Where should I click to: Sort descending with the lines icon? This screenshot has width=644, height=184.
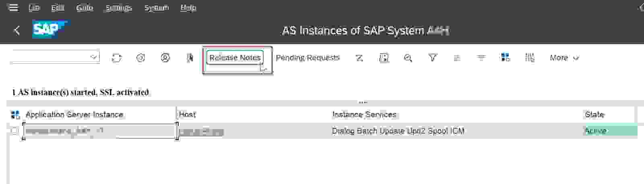click(481, 58)
